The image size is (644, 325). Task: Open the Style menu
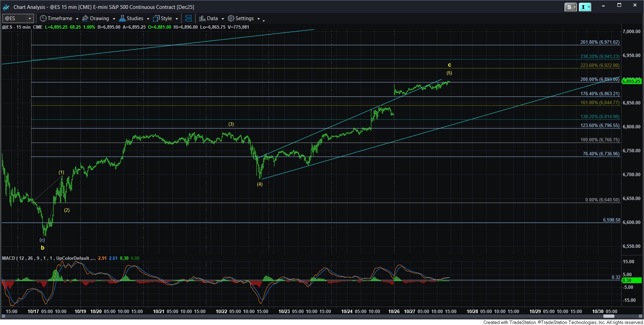[166, 18]
